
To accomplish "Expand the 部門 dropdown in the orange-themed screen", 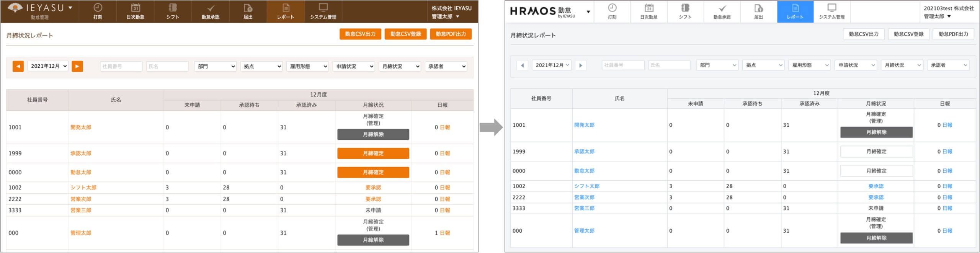I will (x=215, y=66).
